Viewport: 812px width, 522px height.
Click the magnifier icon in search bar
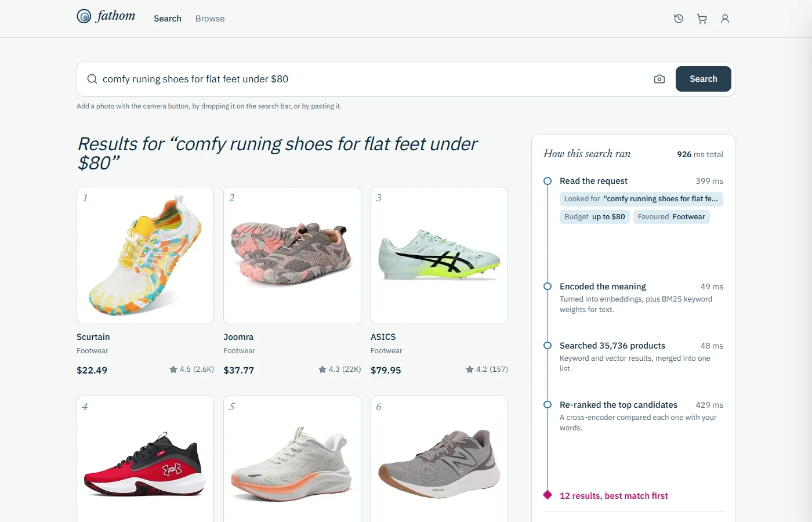point(92,79)
